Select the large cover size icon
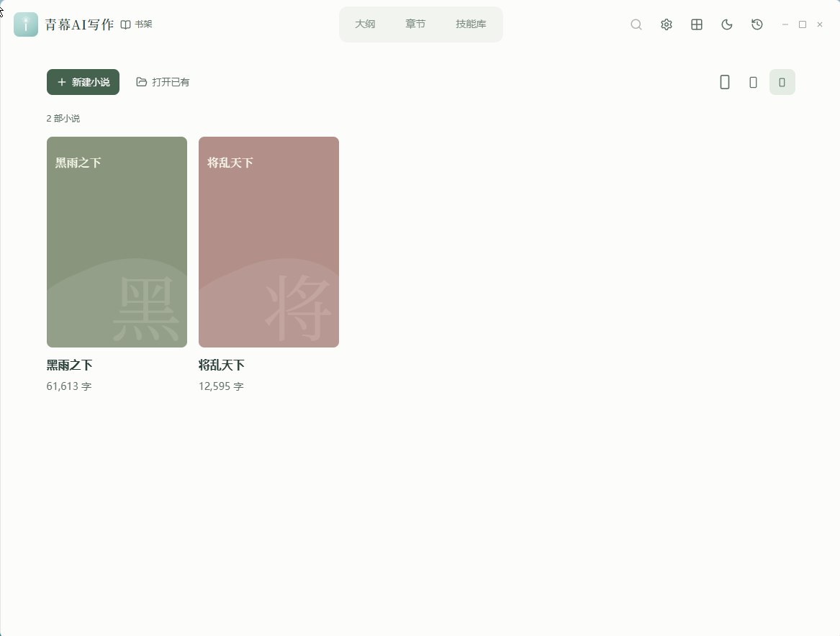 (x=725, y=82)
